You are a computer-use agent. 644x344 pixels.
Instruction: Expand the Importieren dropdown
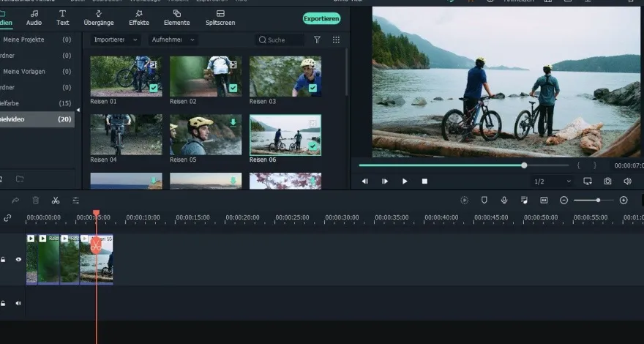[x=116, y=40]
